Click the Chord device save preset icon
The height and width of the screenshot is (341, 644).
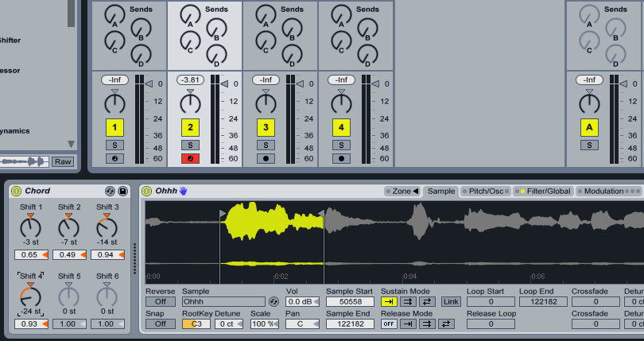point(122,192)
